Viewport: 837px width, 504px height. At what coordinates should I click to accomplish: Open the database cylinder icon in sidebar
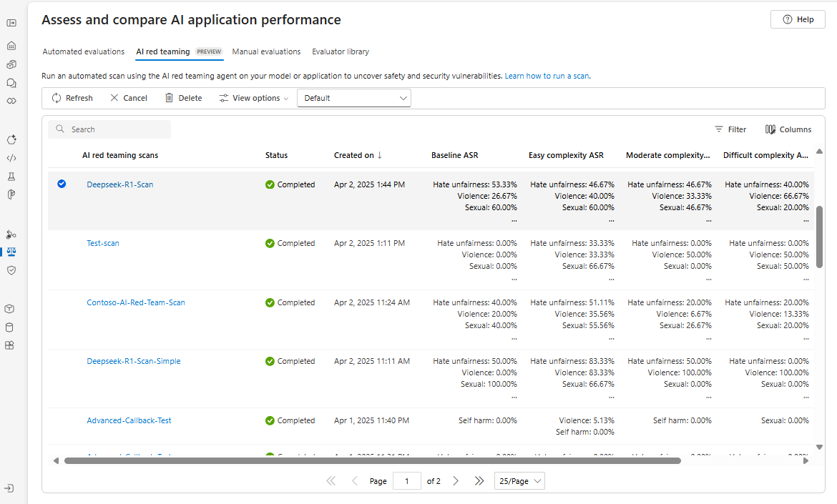[x=9, y=327]
